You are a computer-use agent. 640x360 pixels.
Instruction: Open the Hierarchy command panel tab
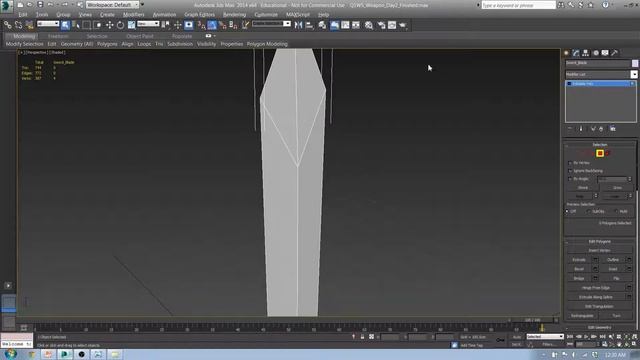pos(586,53)
